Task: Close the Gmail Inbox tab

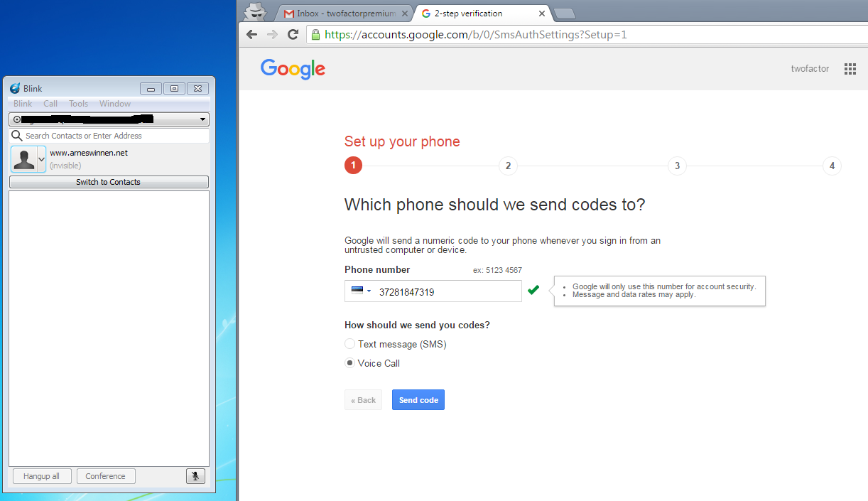Action: point(404,14)
